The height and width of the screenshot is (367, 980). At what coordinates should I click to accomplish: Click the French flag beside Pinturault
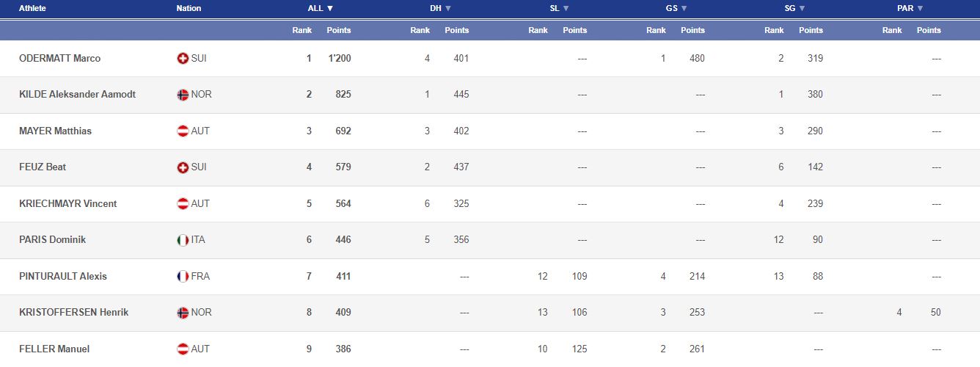183,277
